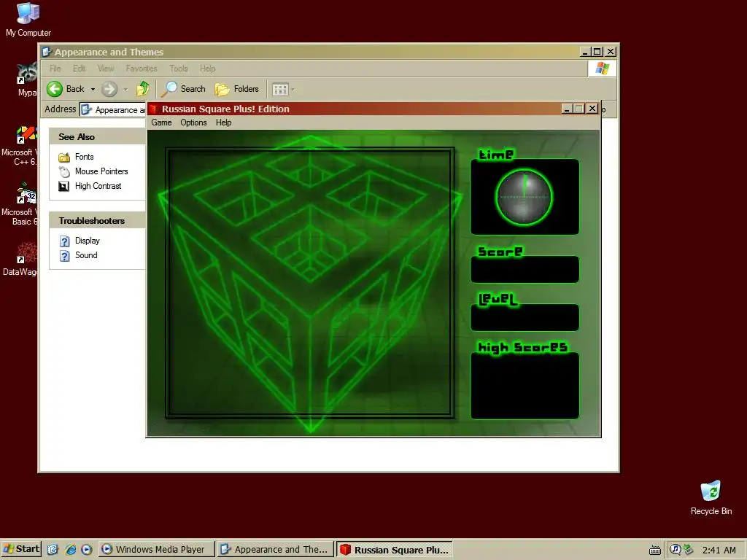Image resolution: width=747 pixels, height=560 pixels.
Task: Launch Internet Explorer from quick launch
Action: point(71,550)
